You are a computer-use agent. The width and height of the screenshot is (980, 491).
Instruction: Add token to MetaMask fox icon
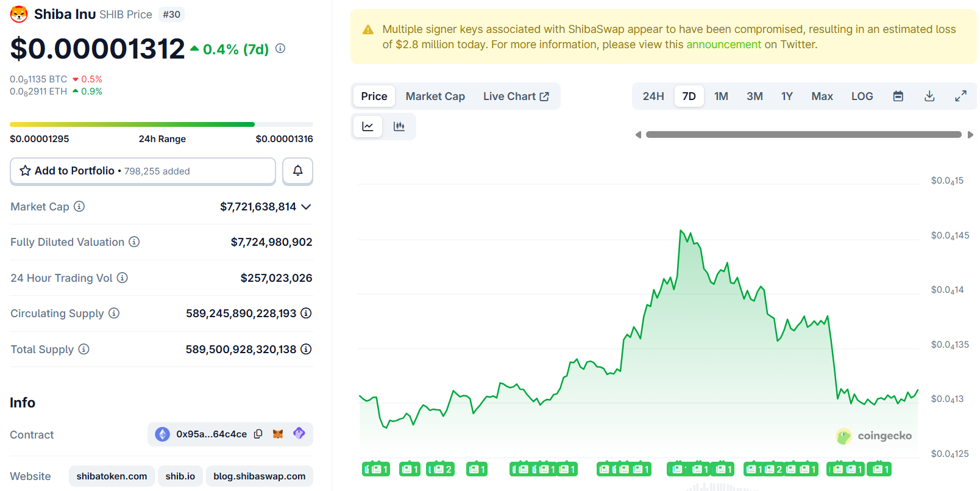click(x=278, y=434)
